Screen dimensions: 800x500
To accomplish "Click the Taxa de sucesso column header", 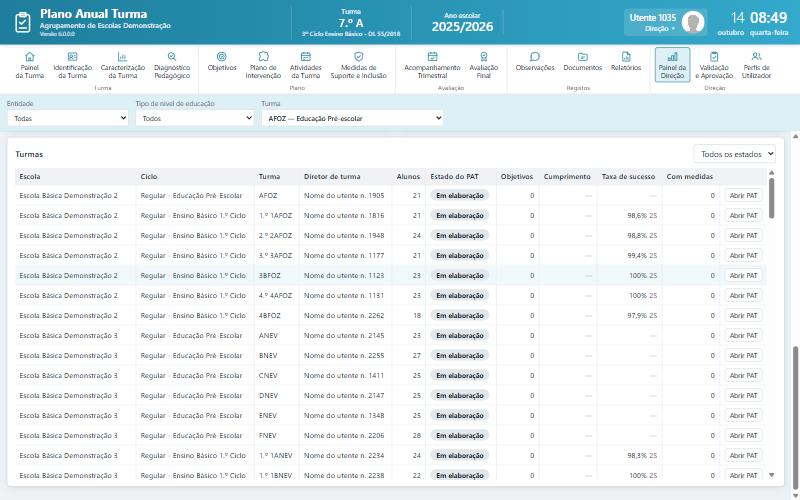I will (628, 177).
